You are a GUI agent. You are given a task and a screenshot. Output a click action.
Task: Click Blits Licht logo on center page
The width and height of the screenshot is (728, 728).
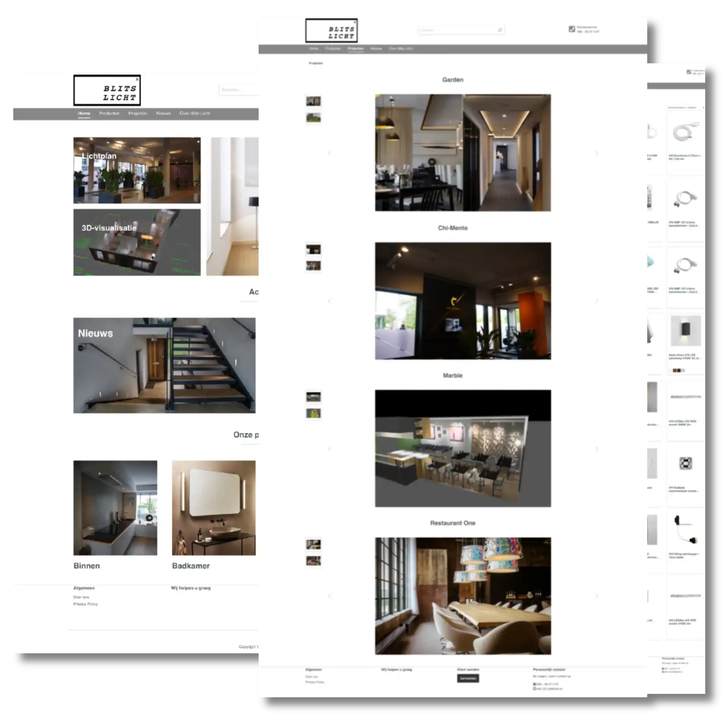331,31
